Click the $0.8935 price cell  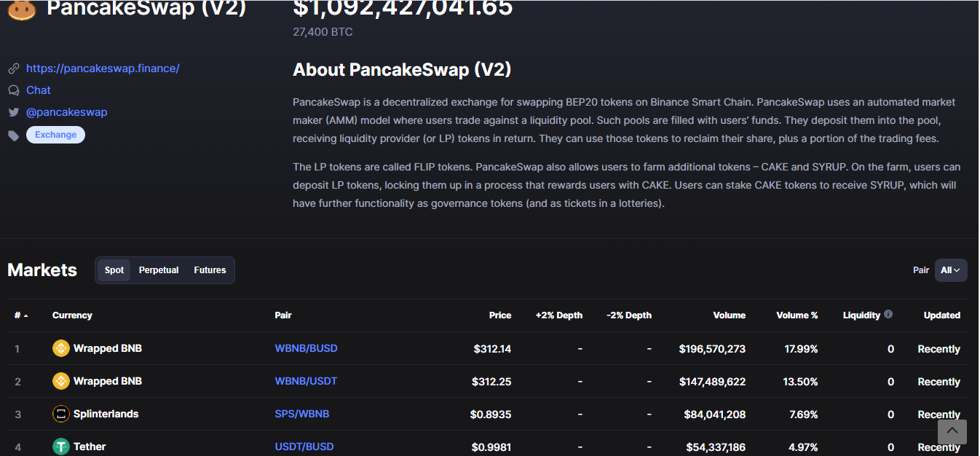pos(491,414)
